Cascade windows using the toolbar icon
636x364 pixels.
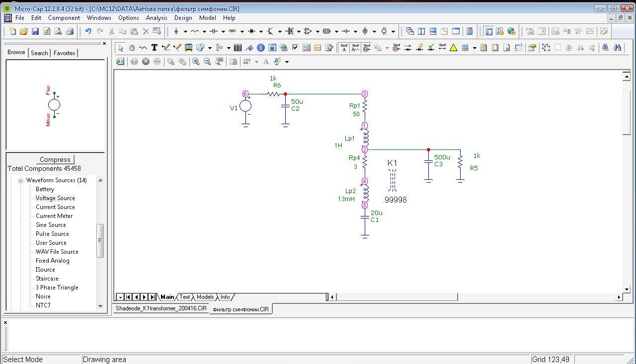(x=410, y=31)
